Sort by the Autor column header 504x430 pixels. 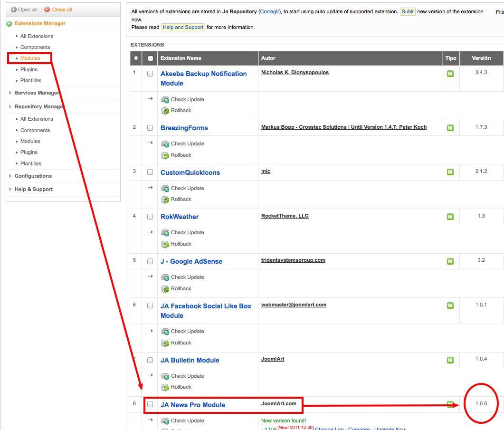(x=268, y=58)
